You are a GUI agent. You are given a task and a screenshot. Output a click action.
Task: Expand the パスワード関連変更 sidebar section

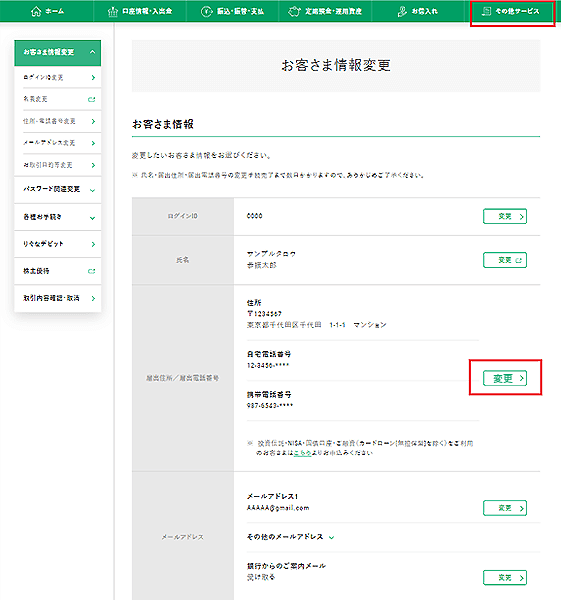92,190
